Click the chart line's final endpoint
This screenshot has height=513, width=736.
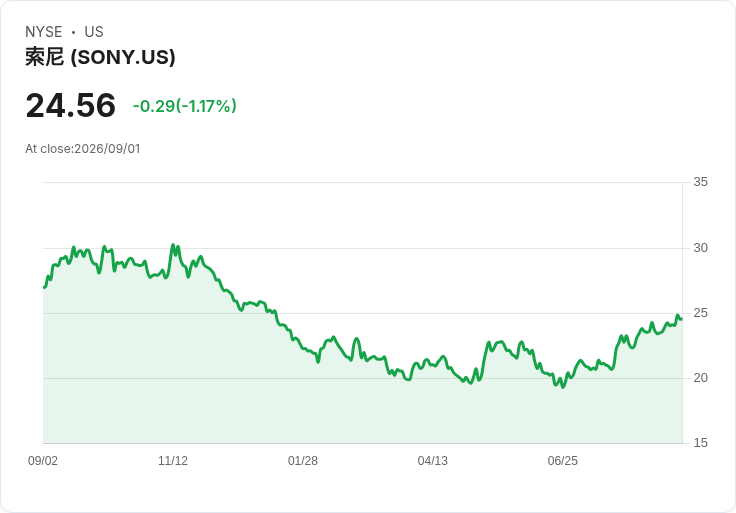(x=682, y=319)
